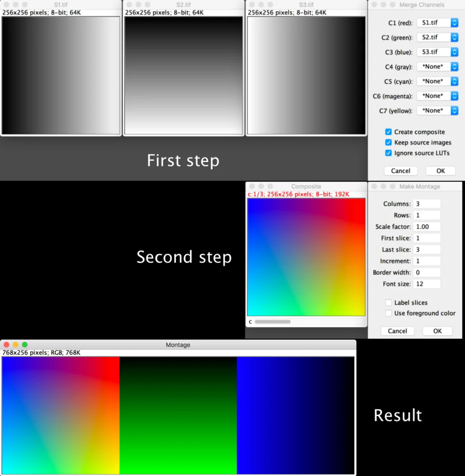Edit the Columns value in Make Montage
The height and width of the screenshot is (476, 465).
coord(427,204)
